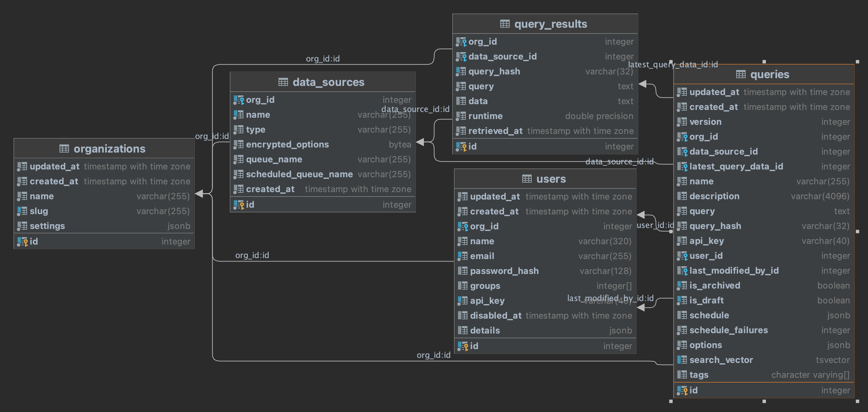Select the schedule_failures row in queries
This screenshot has width=868, height=412.
[x=729, y=330]
